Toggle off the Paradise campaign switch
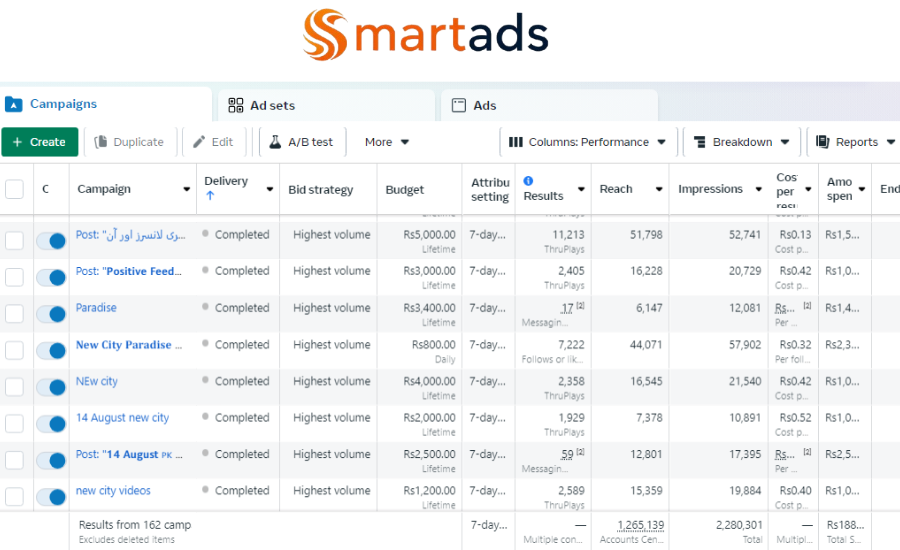Image resolution: width=900 pixels, height=550 pixels. (51, 314)
